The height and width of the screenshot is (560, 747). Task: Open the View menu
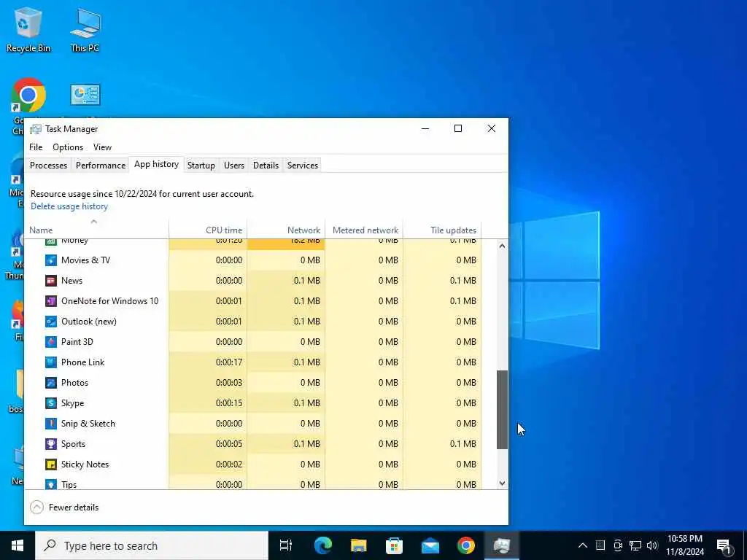click(102, 147)
